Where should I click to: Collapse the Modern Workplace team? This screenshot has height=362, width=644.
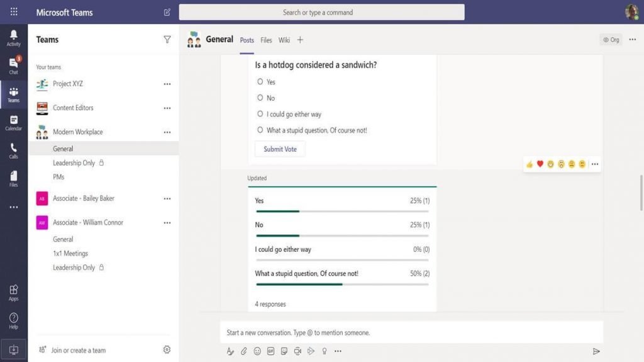pos(77,132)
